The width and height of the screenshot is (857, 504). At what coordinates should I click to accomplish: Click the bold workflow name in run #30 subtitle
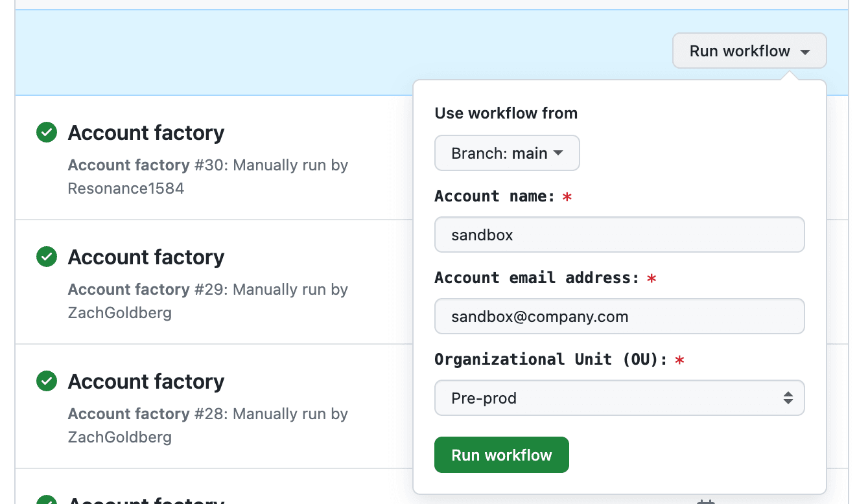click(x=128, y=165)
